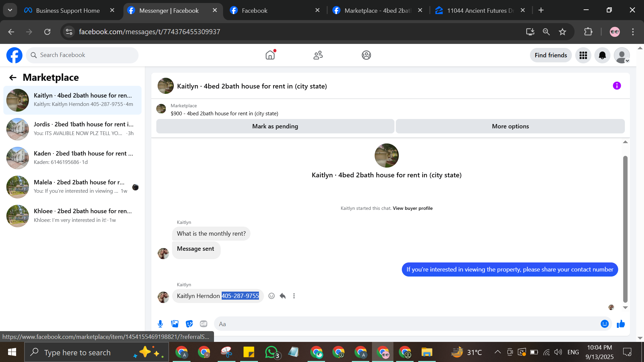Open Chrome three-dot menu

[x=633, y=32]
